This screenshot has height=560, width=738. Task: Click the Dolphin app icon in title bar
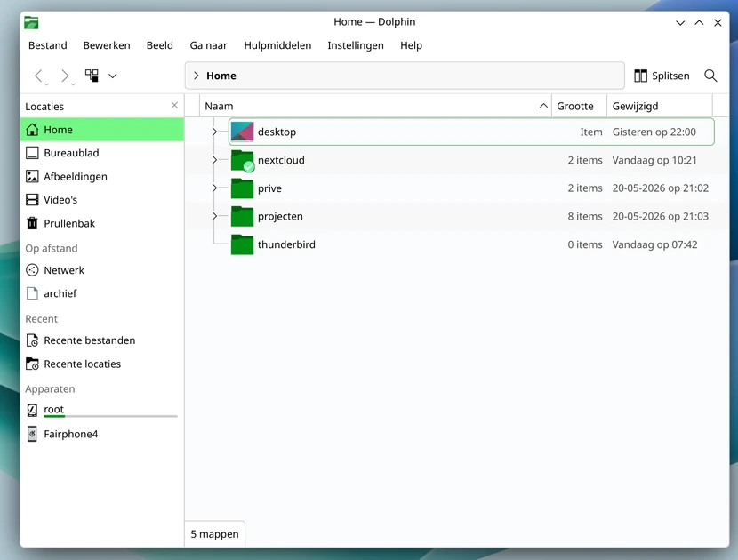pos(31,22)
